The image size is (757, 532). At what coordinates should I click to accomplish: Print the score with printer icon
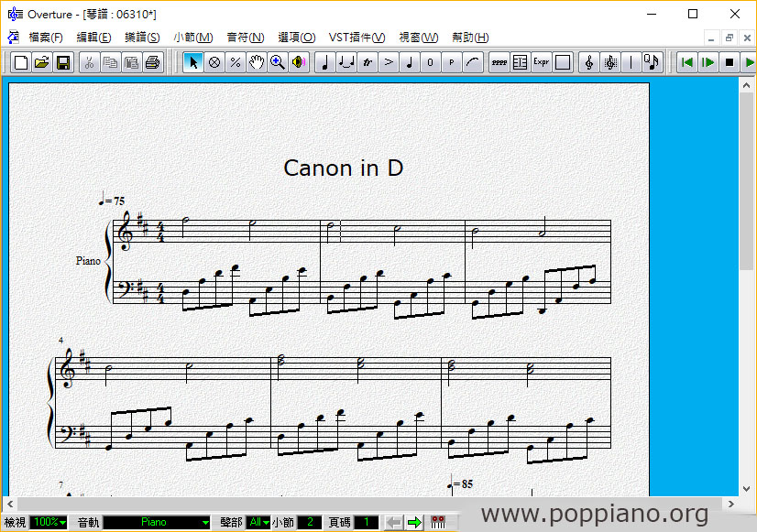click(x=152, y=62)
